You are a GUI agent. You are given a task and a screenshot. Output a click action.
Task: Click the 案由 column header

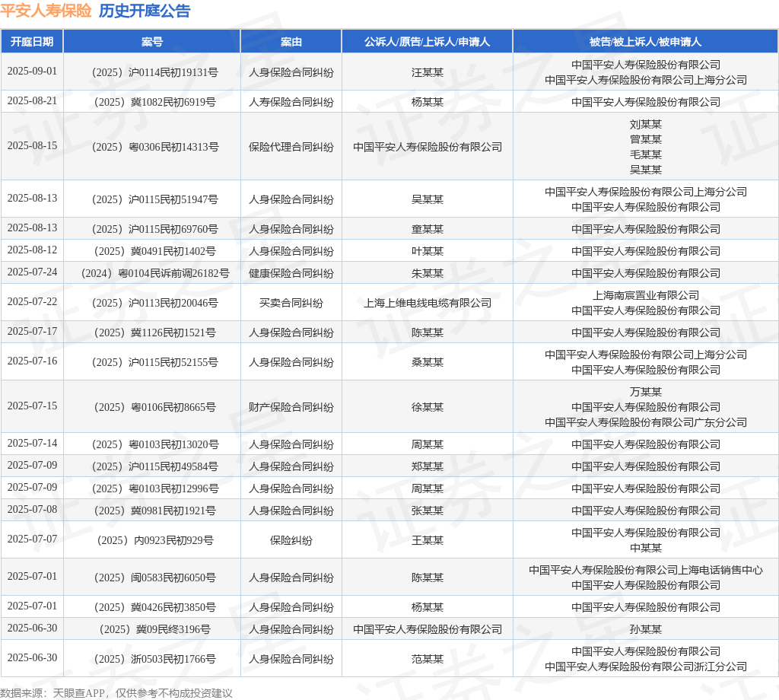pyautogui.click(x=291, y=42)
